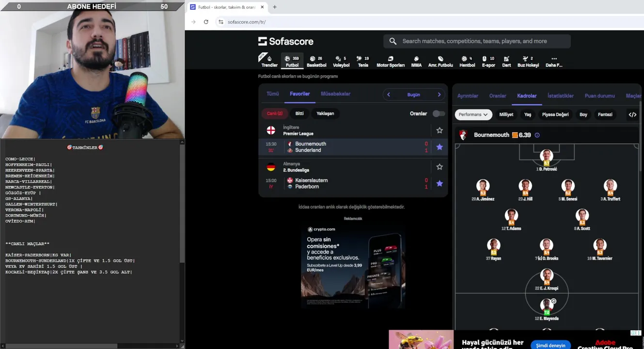Open the Motor Sporları section

(x=391, y=61)
